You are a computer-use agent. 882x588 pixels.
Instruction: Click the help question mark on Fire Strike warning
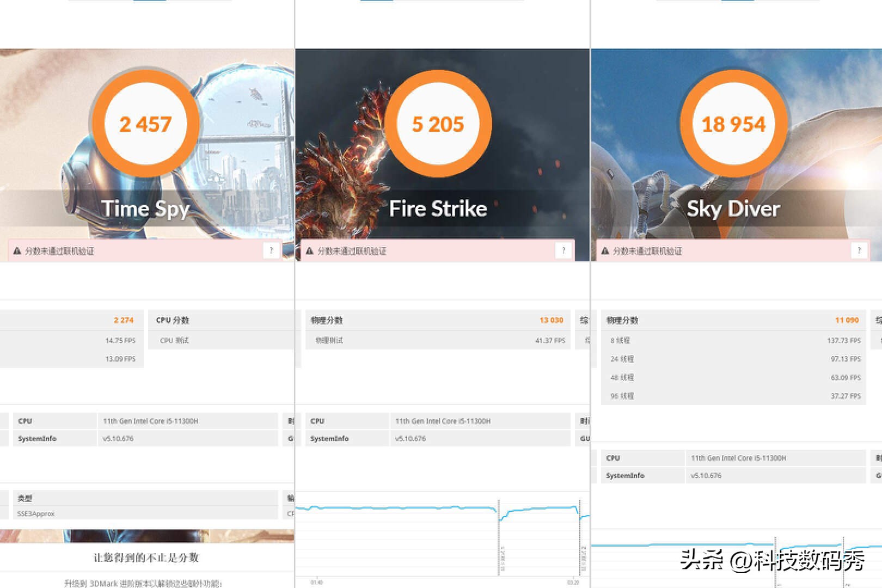click(x=563, y=250)
